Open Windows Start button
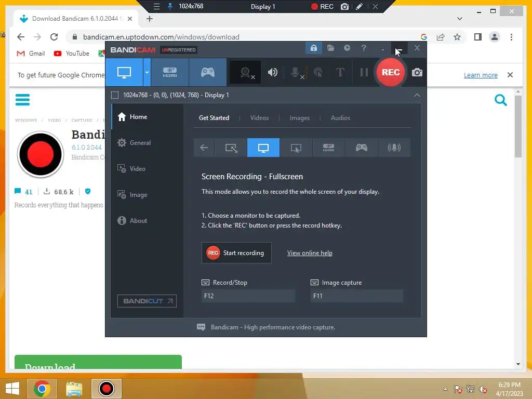 12,389
